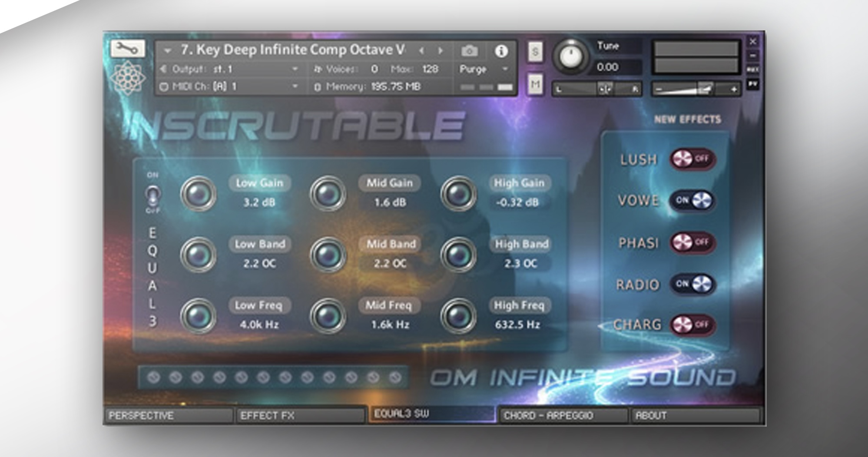Viewport: 868px width, 457px height.
Task: Enable the PHASI effect switch
Action: pyautogui.click(x=692, y=242)
